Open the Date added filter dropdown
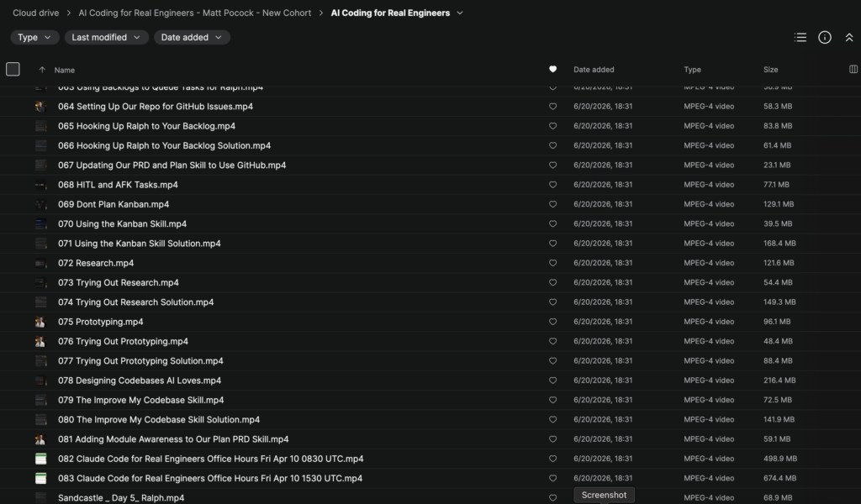This screenshot has height=504, width=861. point(192,37)
